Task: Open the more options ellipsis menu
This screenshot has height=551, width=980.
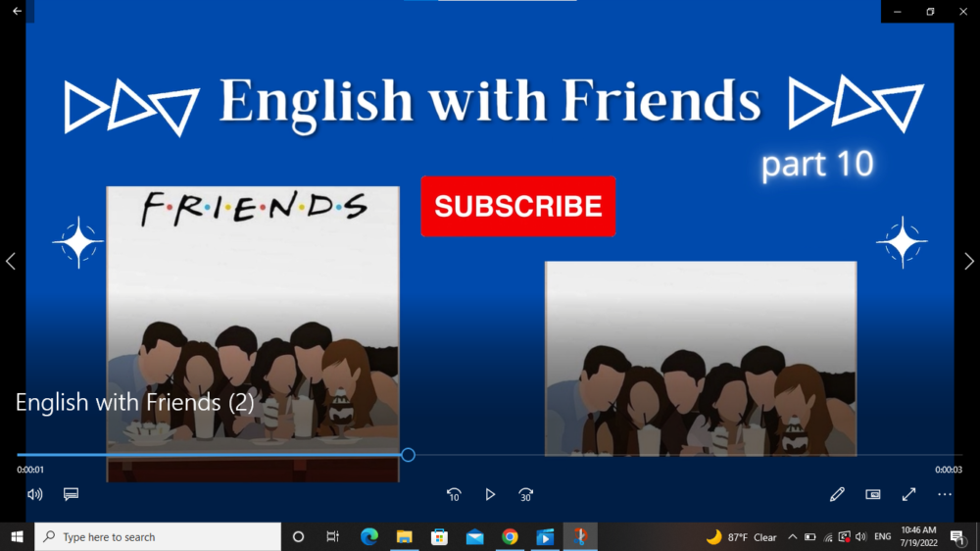Action: click(x=945, y=495)
